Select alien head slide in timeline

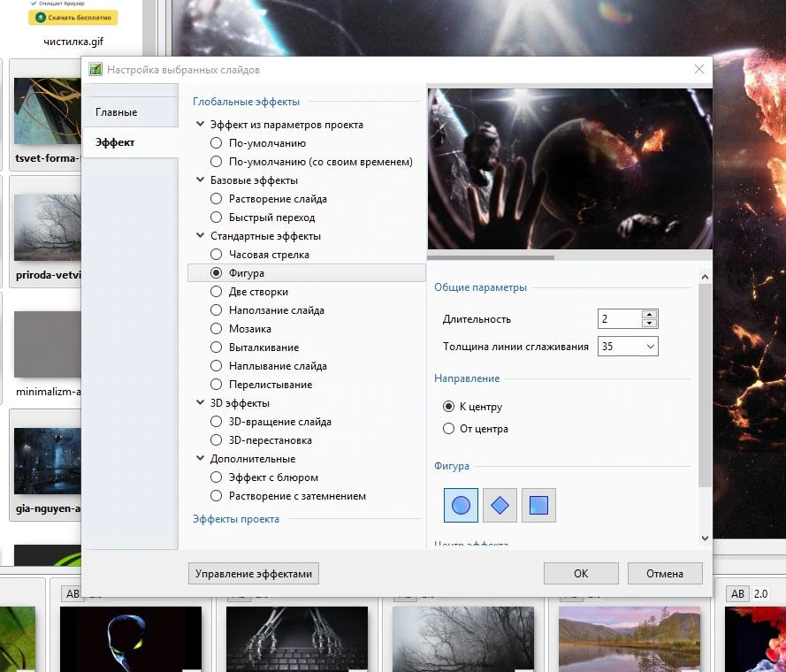[x=131, y=638]
